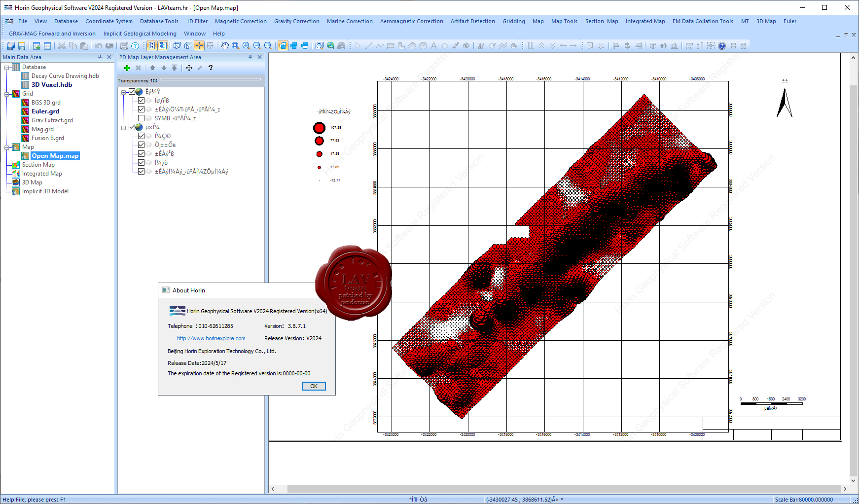Select the Pan hand tool
This screenshot has width=859, height=504.
[x=225, y=46]
